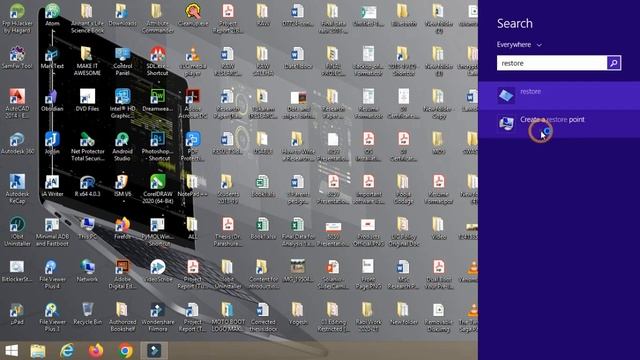Select the File Viewer Plus 4 icon

tap(52, 274)
